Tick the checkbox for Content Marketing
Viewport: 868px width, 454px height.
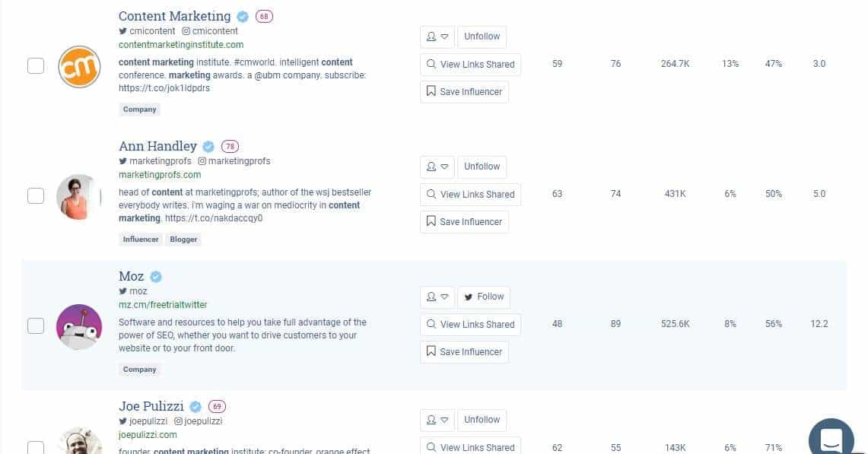36,65
